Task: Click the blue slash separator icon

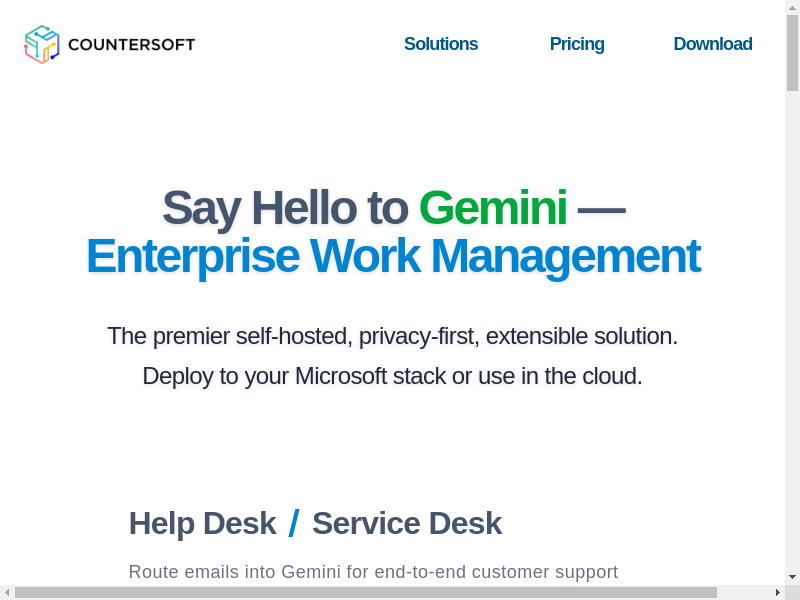Action: (294, 523)
